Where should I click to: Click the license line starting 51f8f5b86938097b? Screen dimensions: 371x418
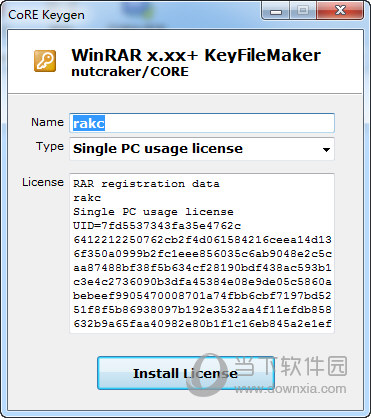pos(202,310)
